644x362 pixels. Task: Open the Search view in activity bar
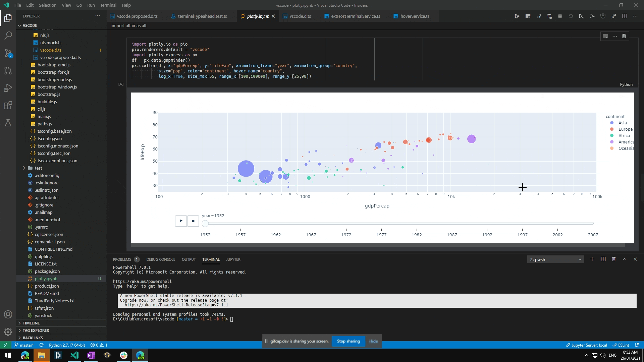click(8, 35)
